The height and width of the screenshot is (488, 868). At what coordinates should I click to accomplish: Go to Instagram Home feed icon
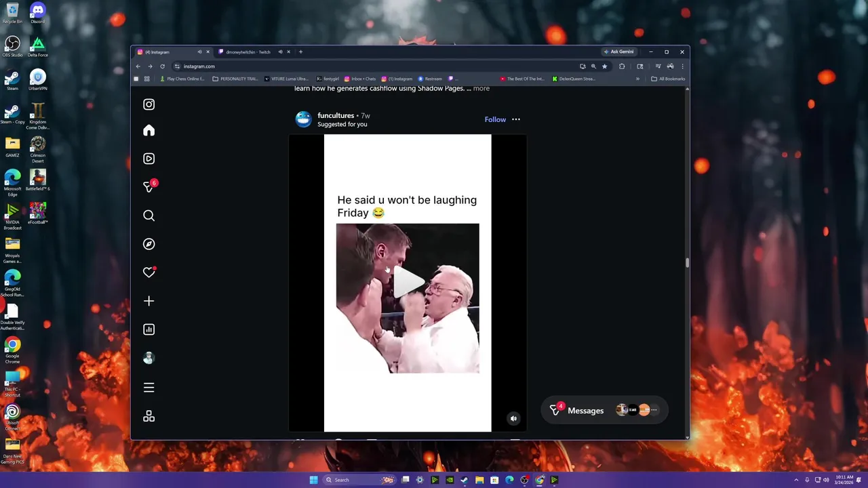point(149,130)
